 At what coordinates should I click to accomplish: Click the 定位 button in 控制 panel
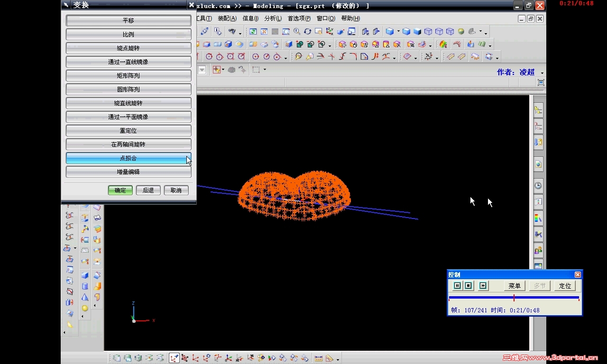565,286
